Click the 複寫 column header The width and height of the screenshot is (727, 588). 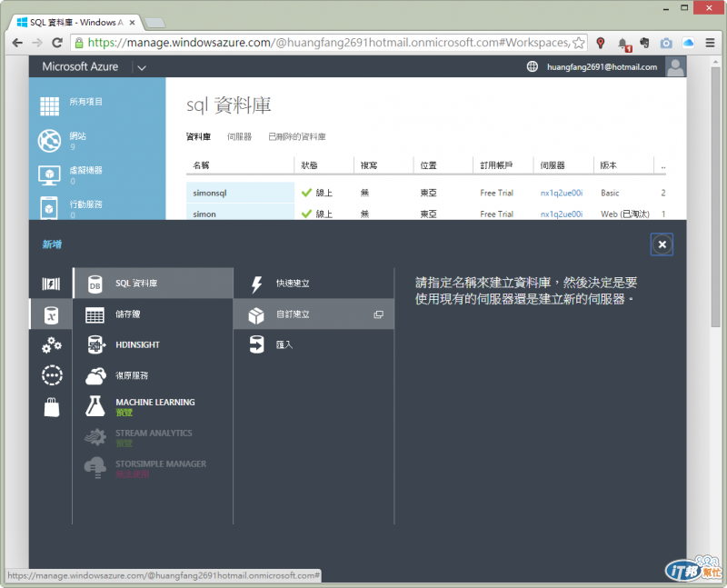(x=369, y=165)
